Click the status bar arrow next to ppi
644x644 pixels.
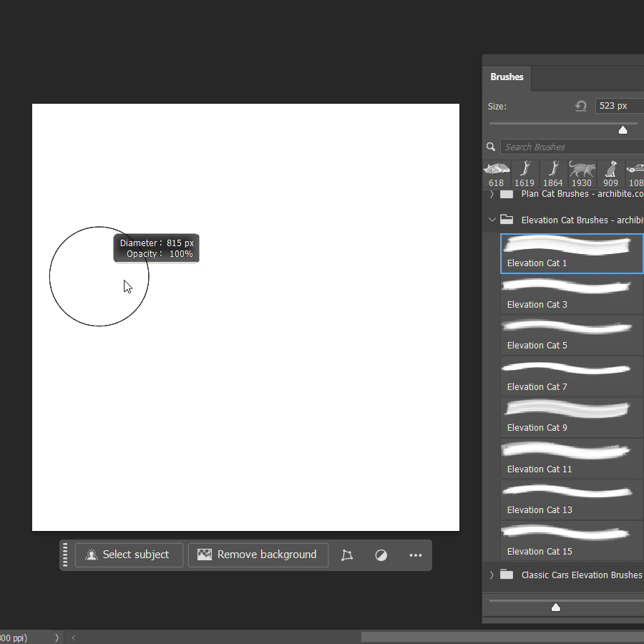pos(57,638)
